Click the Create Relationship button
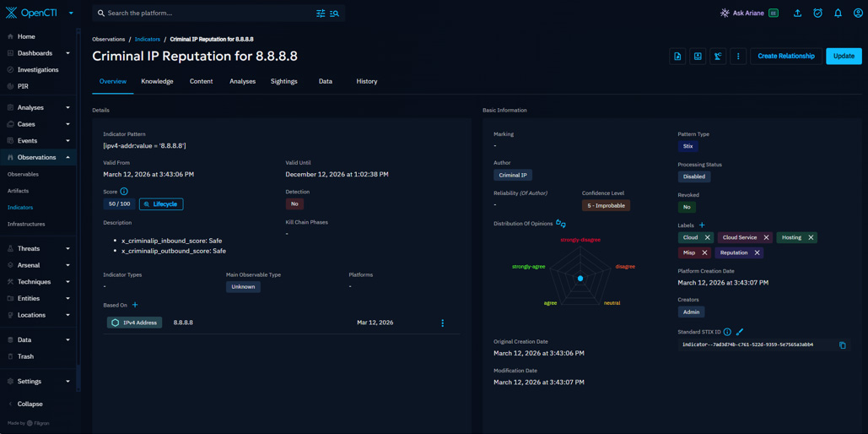This screenshot has height=434, width=868. click(x=786, y=56)
